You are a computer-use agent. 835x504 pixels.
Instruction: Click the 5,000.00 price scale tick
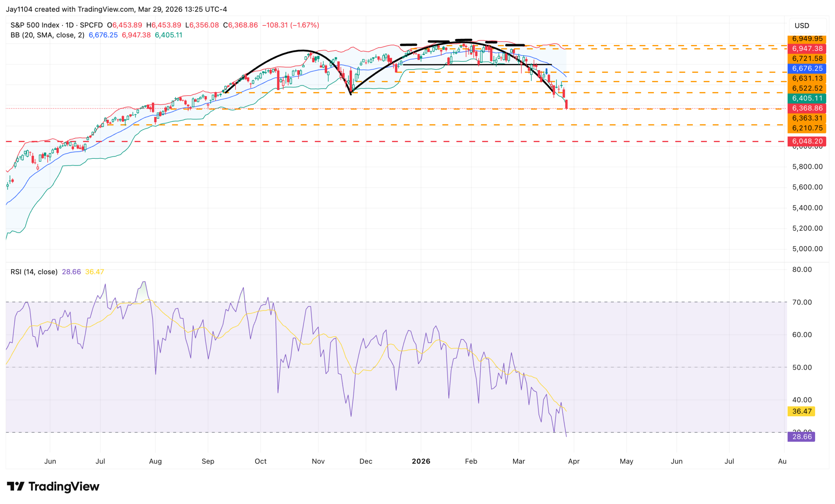click(x=807, y=249)
